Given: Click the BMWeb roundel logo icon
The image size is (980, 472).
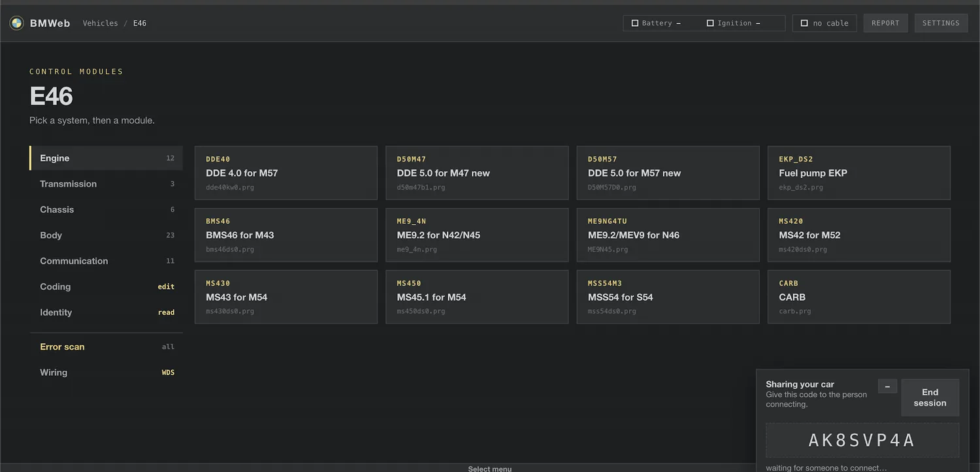Looking at the screenshot, I should (16, 23).
